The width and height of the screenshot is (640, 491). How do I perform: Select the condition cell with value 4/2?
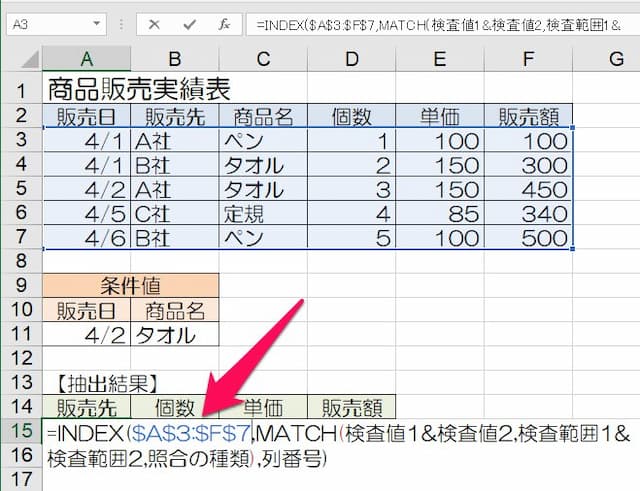pos(87,334)
